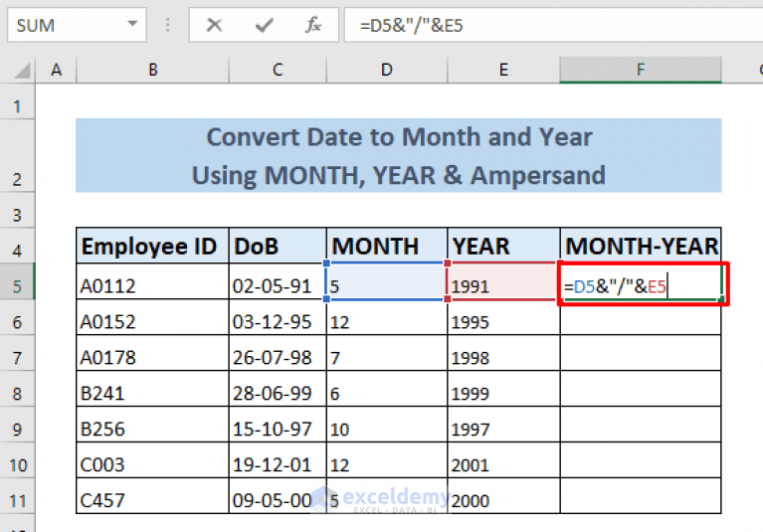Click the 'MONTH' header cell

387,246
